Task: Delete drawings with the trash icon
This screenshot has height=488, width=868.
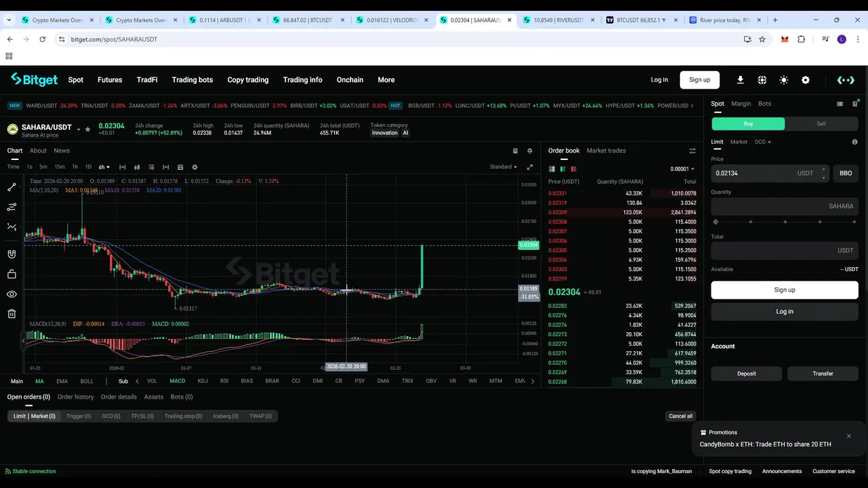Action: tap(12, 314)
